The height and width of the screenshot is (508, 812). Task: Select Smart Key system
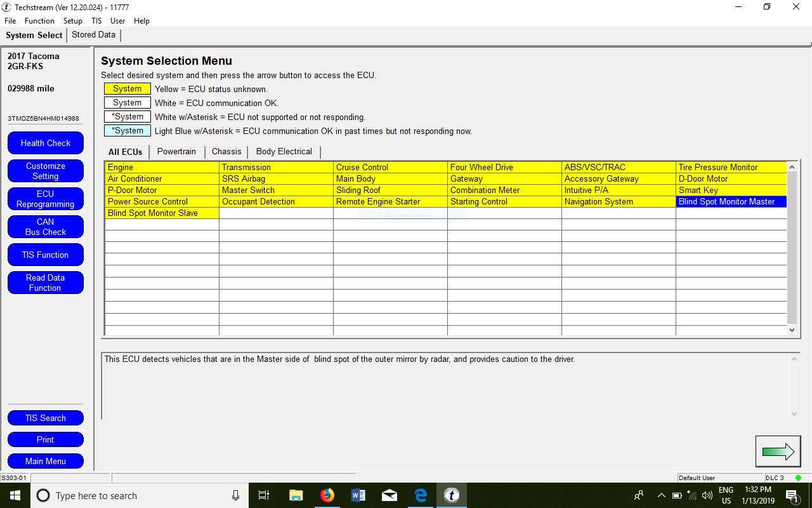(731, 190)
